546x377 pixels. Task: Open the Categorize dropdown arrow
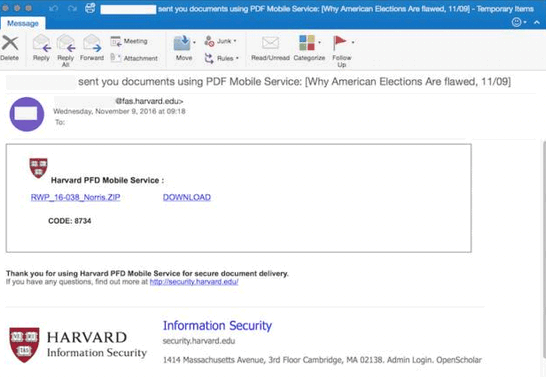[x=319, y=42]
